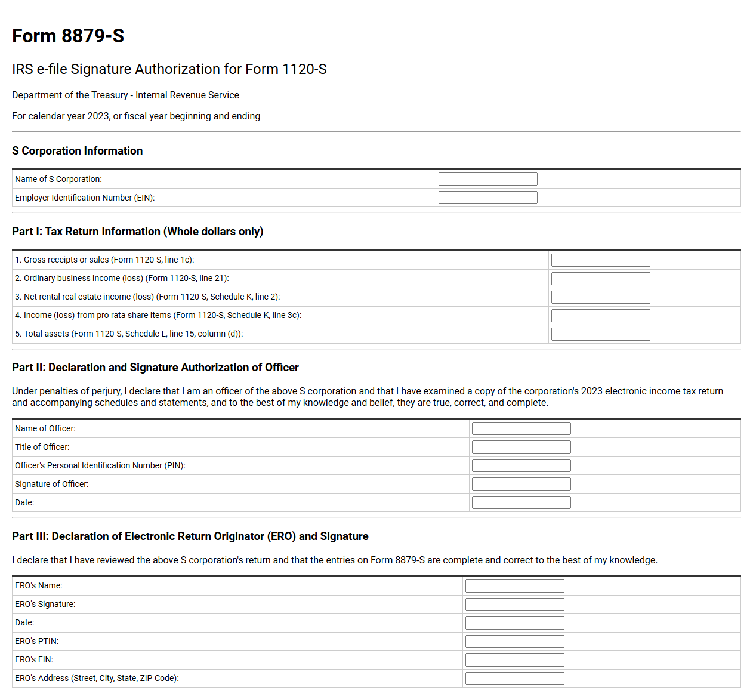Screen dimensions: 753x700
Task: Focus the ERO's Address input field
Action: coord(514,679)
